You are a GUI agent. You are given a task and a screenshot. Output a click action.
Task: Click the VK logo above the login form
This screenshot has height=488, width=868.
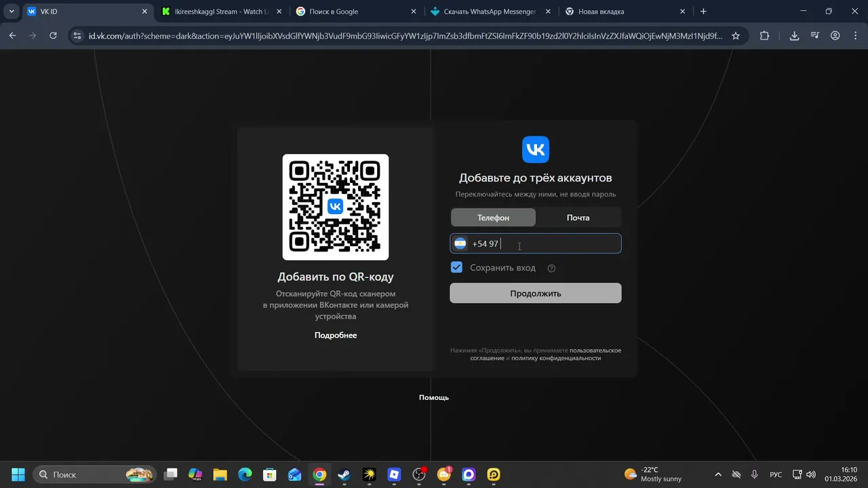pos(536,150)
